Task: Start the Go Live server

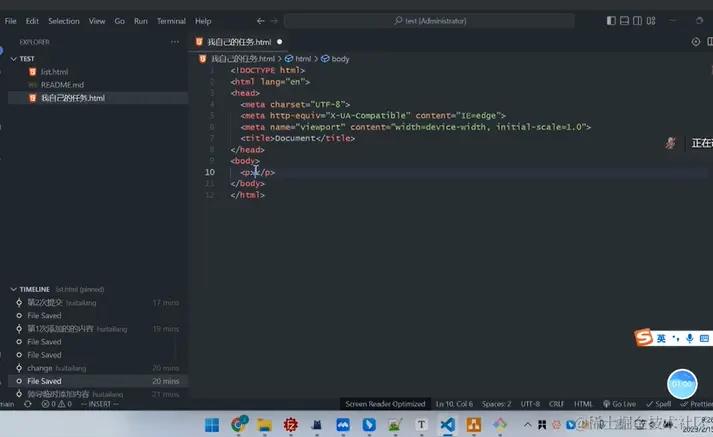Action: pos(619,404)
